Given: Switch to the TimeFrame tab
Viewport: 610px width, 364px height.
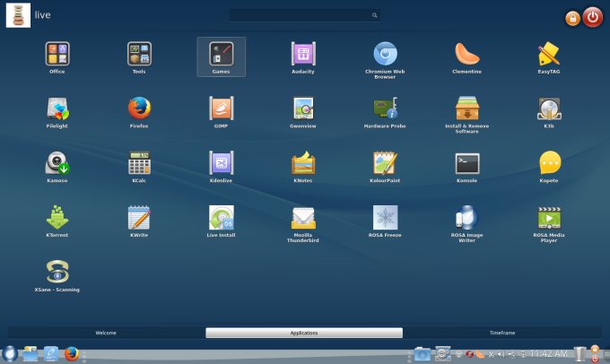Looking at the screenshot, I should 502,333.
